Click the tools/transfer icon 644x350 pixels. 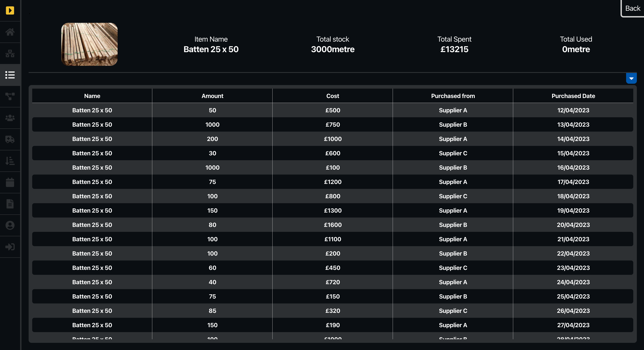pos(10,96)
